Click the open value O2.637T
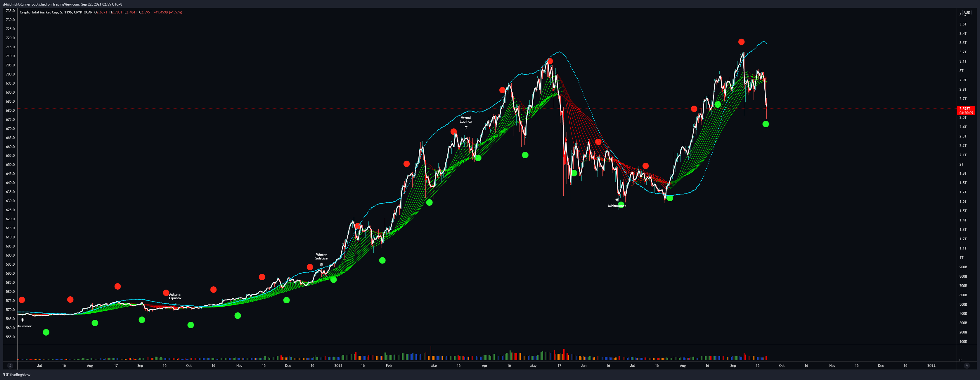Screen dimensions: 980x380 point(101,12)
